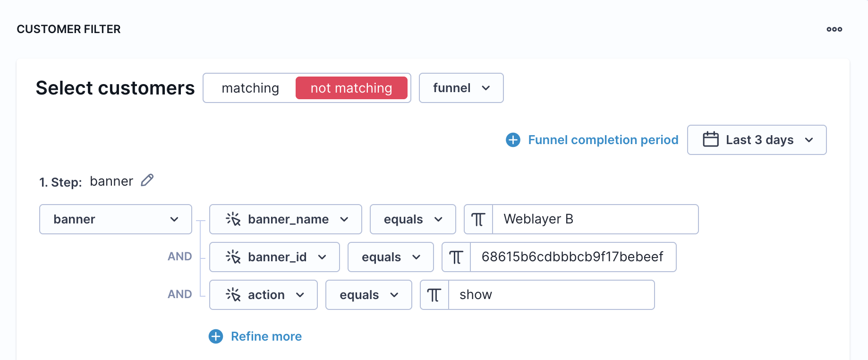
Task: Click the text type icon beside Weblayer B
Action: pyautogui.click(x=478, y=219)
